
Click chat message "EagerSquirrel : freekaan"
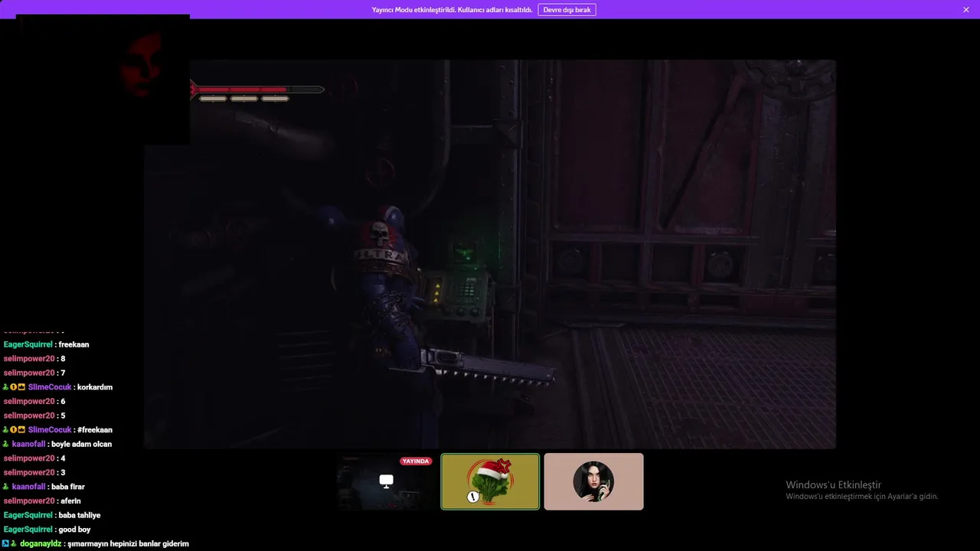point(46,344)
